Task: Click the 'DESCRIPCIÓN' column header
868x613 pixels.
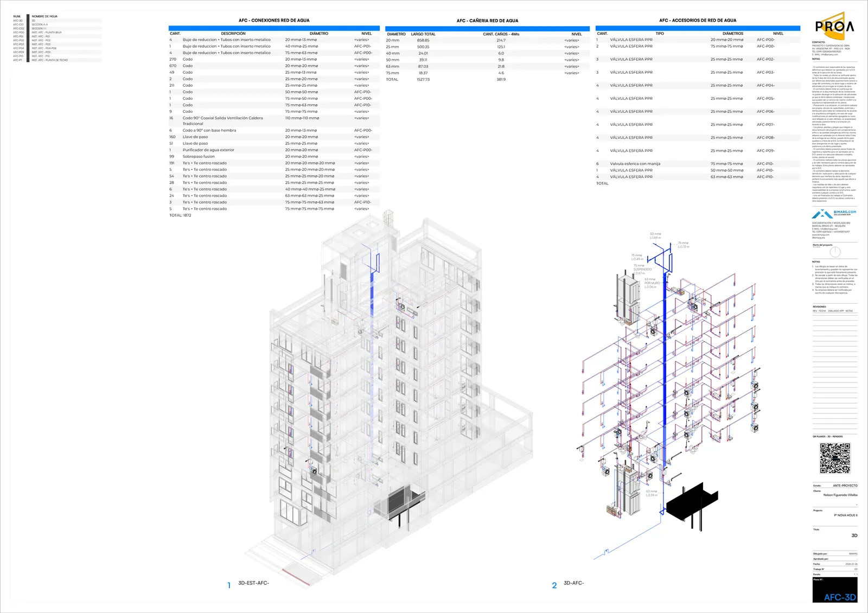Action: click(x=233, y=34)
